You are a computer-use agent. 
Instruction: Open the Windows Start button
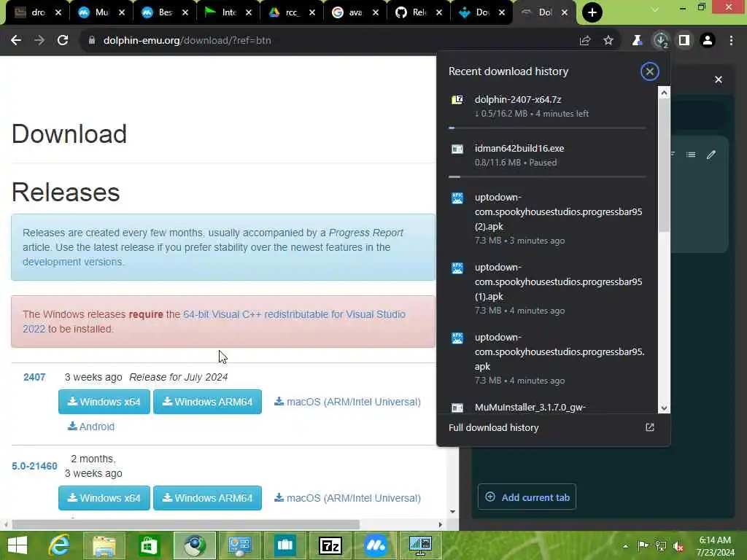18,545
